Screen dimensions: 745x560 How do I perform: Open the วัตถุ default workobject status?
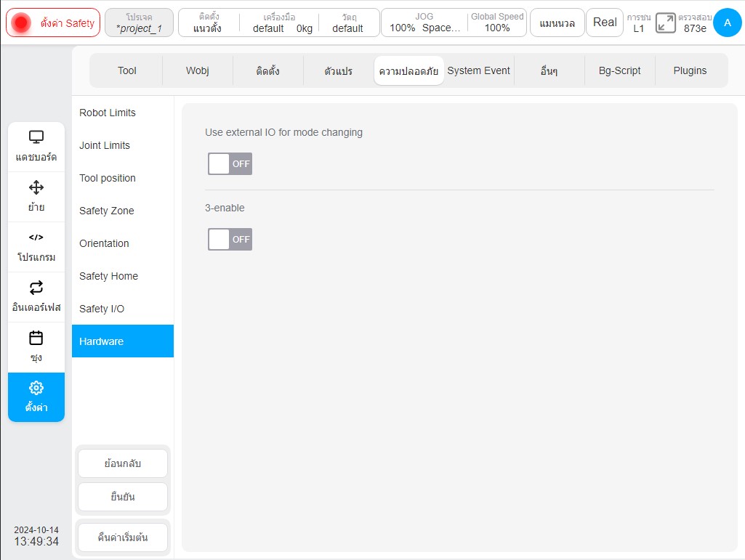[348, 23]
